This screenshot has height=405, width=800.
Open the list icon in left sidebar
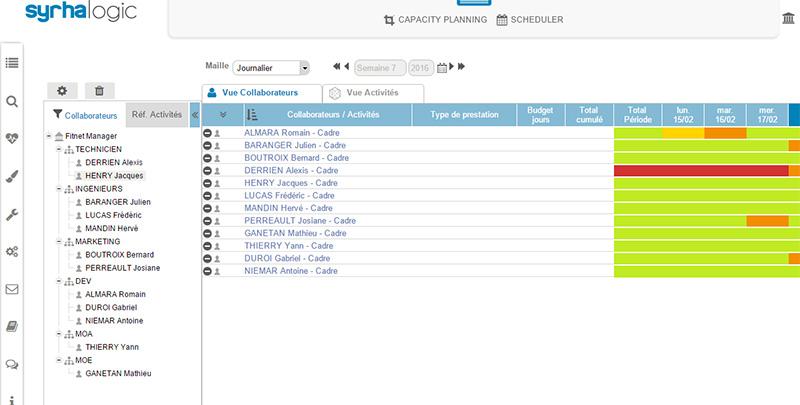point(12,63)
